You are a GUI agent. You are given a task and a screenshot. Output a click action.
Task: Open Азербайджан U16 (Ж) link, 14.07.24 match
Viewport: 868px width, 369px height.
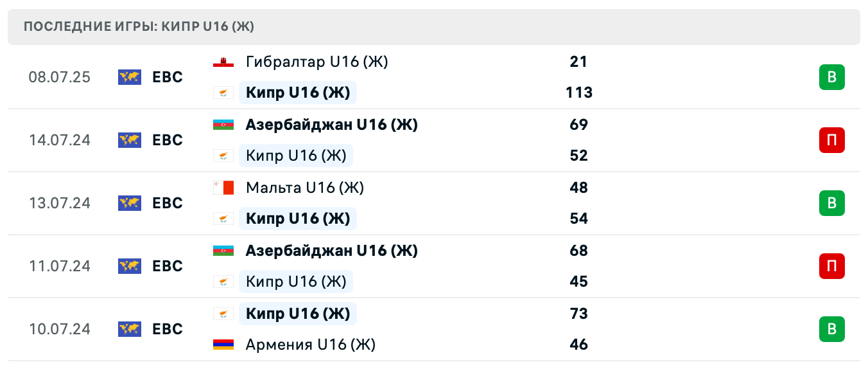(x=331, y=125)
